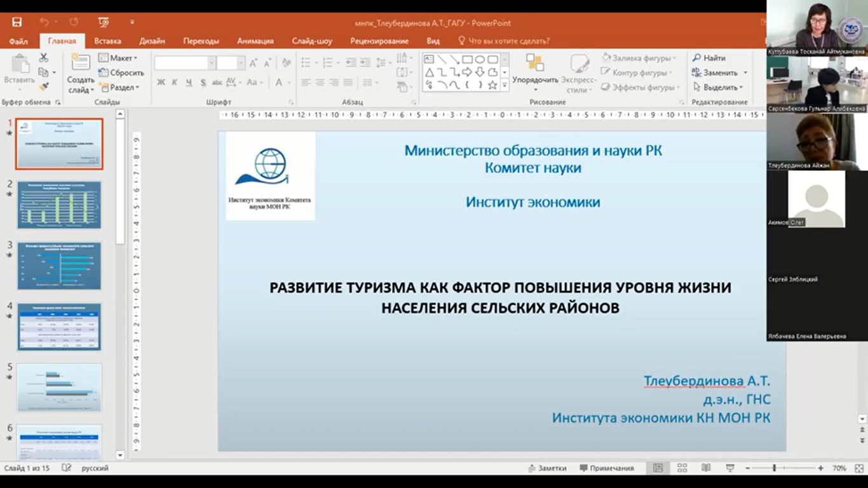
Task: Select the Format Painter brush icon
Action: (43, 87)
